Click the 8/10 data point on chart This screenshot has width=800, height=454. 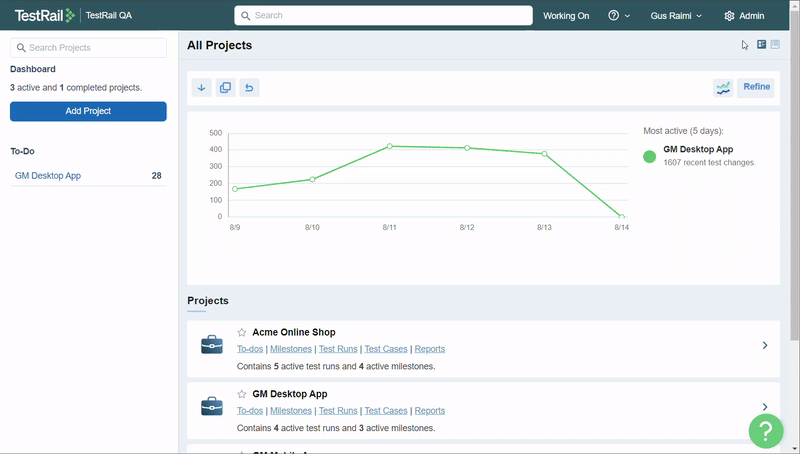coord(312,180)
